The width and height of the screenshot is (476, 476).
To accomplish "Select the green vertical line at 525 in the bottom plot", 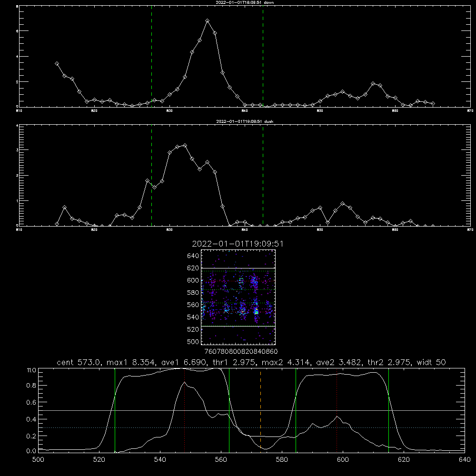I will click(x=115, y=410).
